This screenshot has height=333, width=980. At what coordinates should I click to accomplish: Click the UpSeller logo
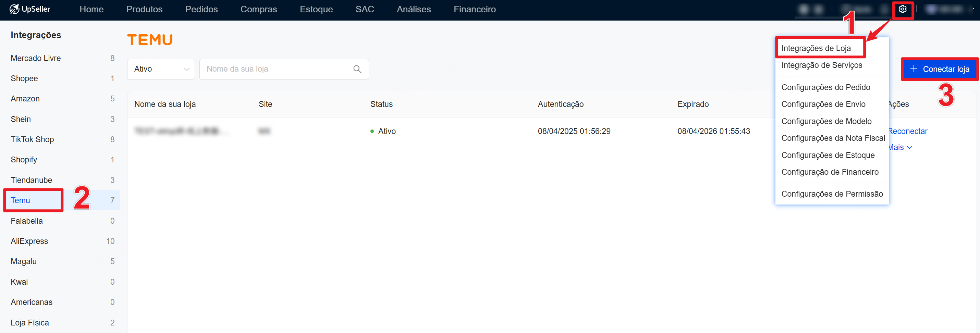30,9
